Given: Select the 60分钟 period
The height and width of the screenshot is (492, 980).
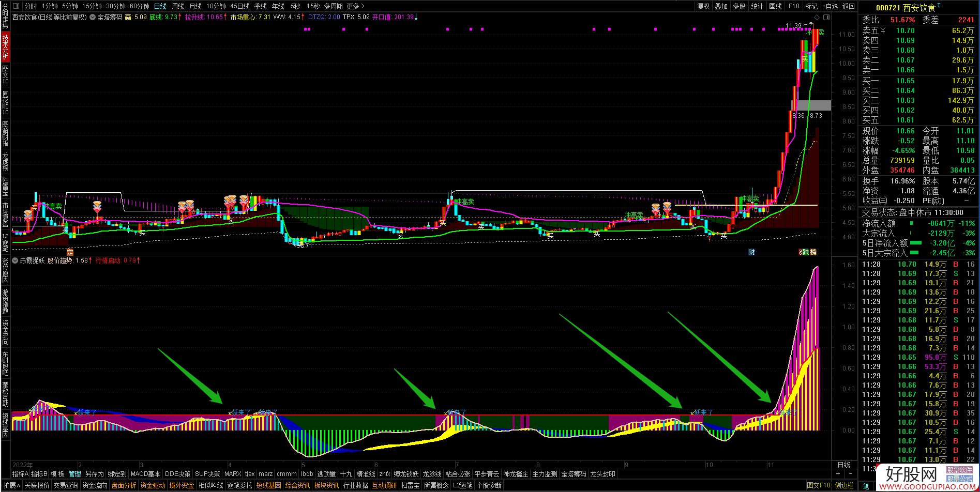Looking at the screenshot, I should [x=140, y=6].
